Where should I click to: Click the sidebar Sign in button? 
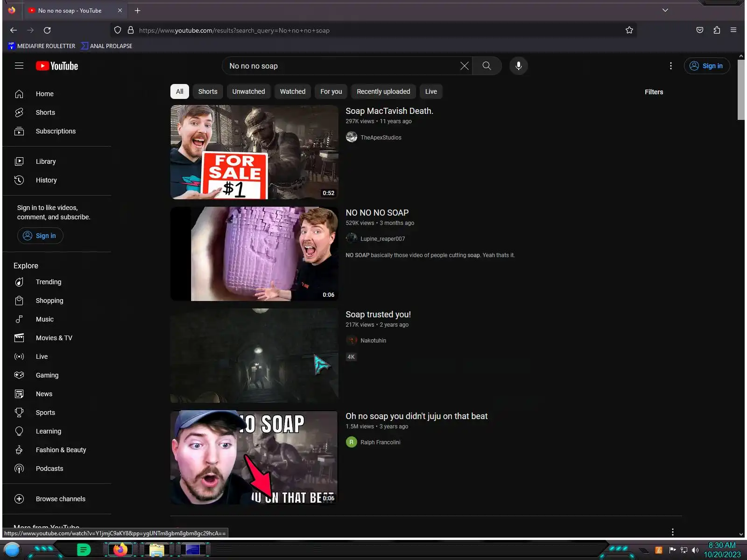point(40,236)
